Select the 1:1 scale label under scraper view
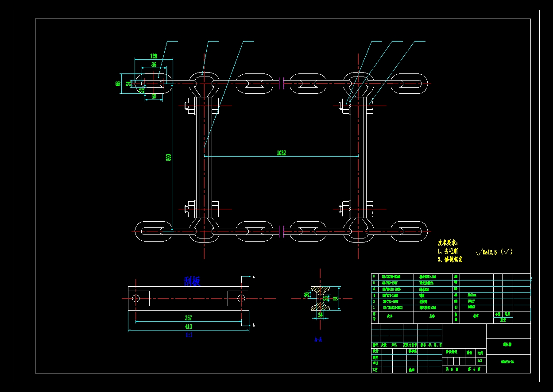This screenshot has width=553, height=392. click(x=189, y=335)
